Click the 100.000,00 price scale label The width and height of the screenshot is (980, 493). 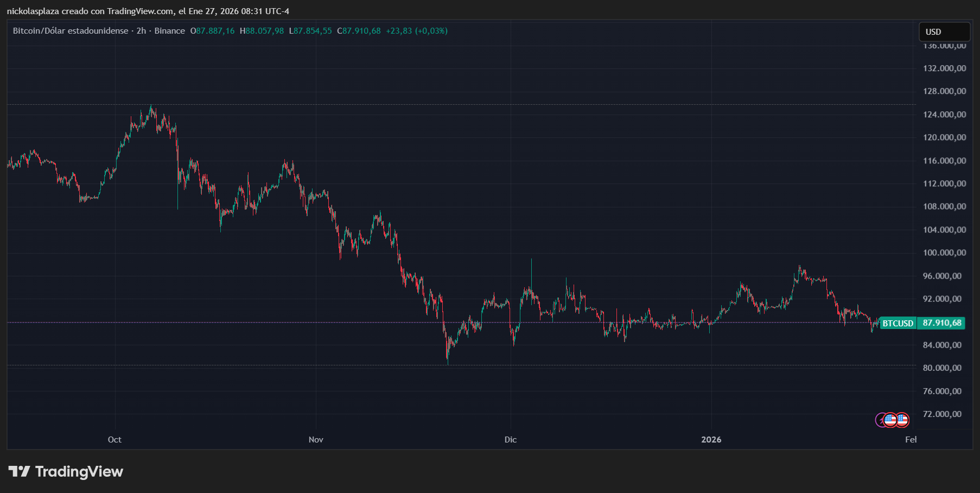[944, 252]
